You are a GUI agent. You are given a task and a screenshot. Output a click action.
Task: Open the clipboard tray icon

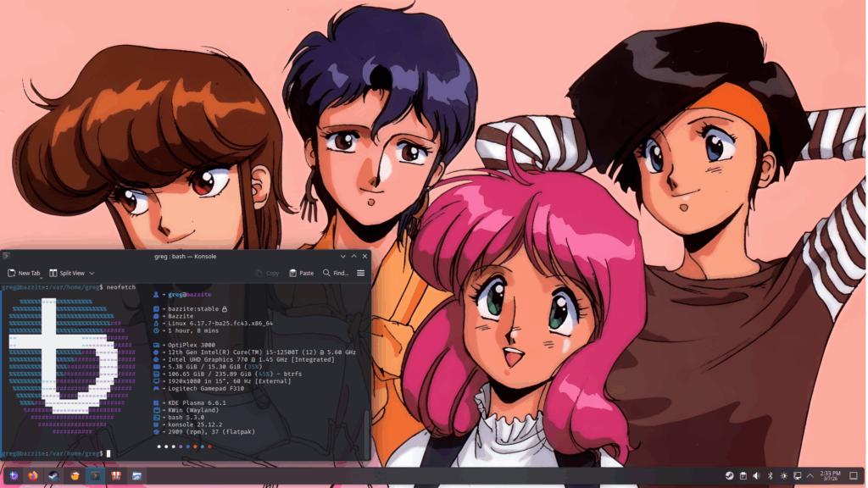(743, 476)
